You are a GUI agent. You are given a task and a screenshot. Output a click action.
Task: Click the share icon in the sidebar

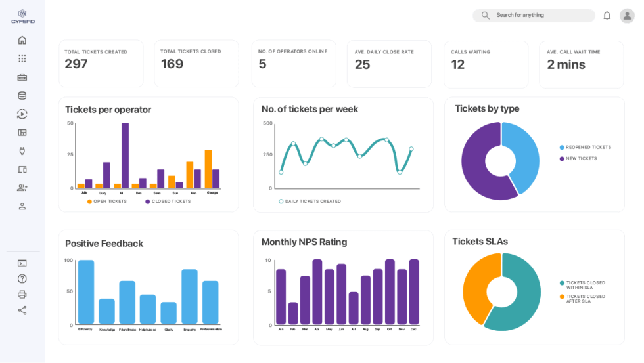point(22,310)
